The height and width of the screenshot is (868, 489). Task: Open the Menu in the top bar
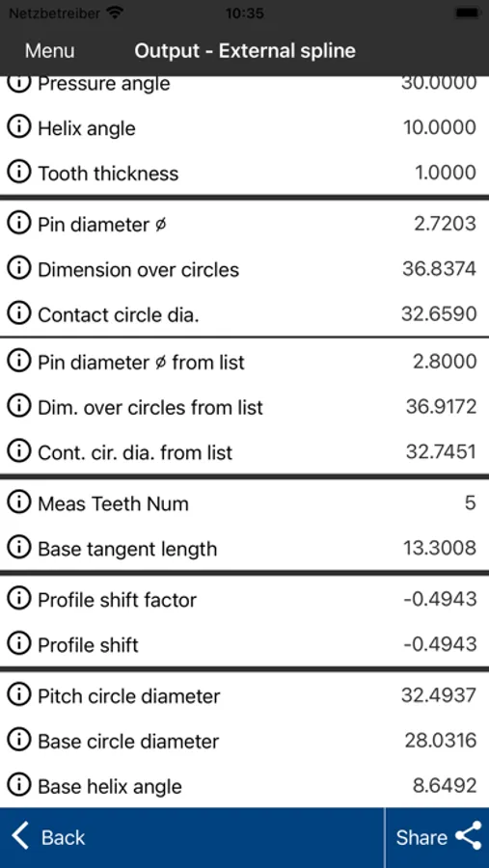50,51
